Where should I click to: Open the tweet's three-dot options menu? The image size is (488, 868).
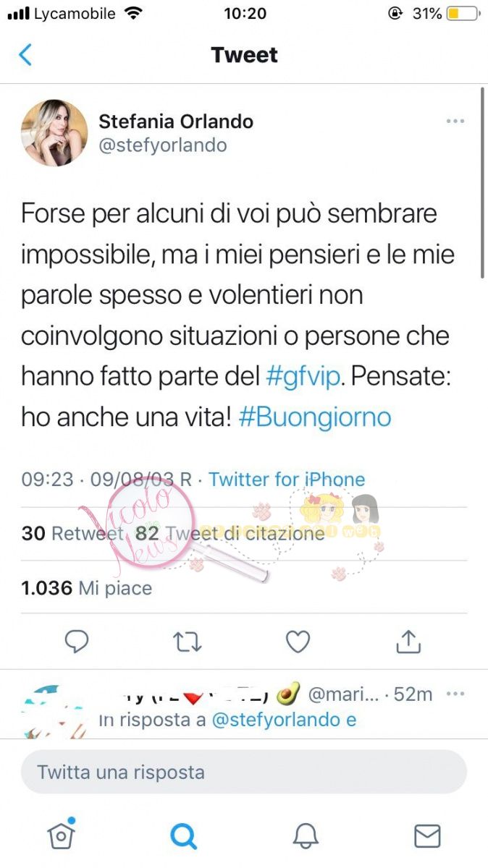[x=455, y=122]
